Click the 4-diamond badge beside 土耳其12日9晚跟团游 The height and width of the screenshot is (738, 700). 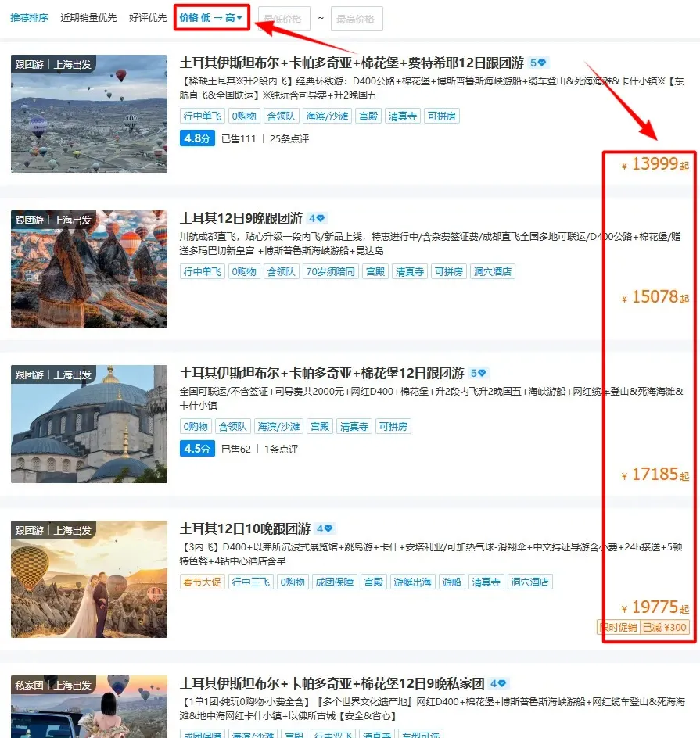317,219
